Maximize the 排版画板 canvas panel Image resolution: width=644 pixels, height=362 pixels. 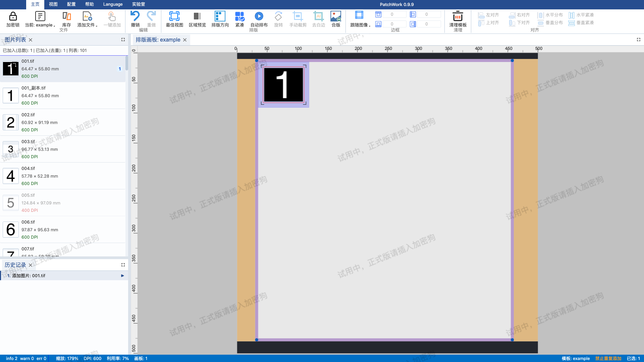click(x=639, y=40)
